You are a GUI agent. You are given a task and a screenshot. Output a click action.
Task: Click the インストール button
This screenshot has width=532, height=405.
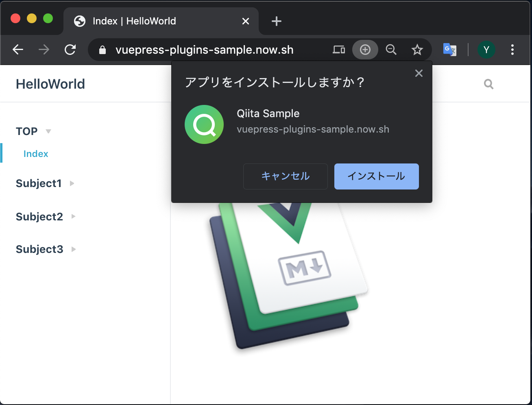coord(377,176)
